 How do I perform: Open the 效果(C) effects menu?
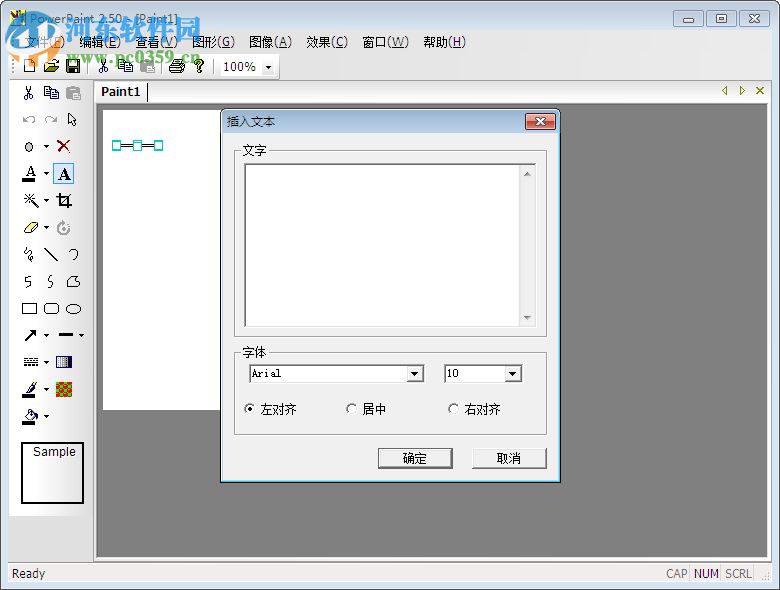point(327,42)
